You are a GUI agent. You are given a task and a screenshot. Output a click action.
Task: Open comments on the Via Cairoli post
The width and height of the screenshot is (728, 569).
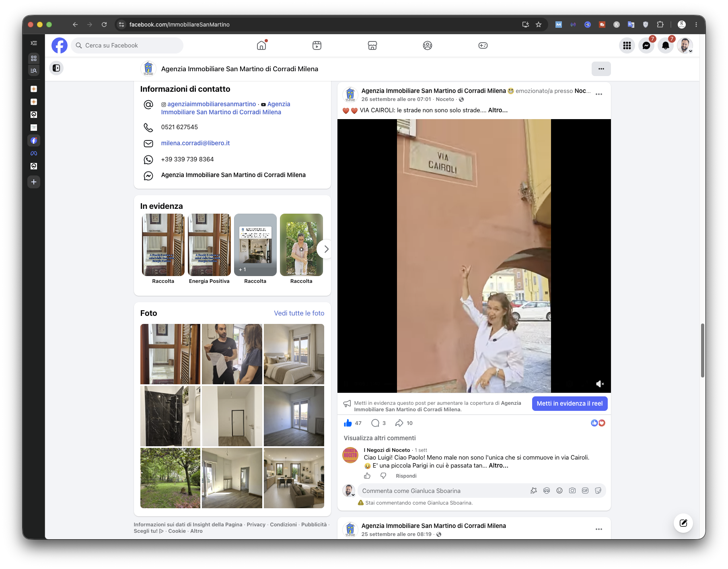375,423
